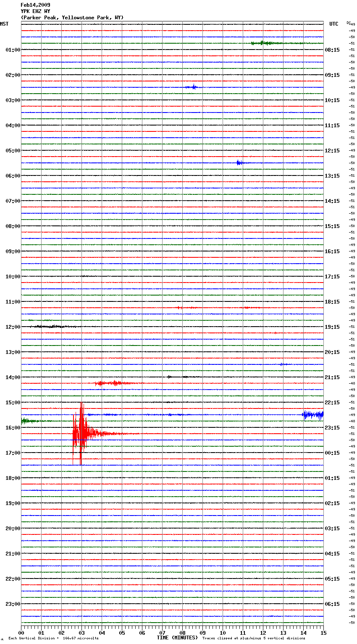The width and height of the screenshot is (357, 644).
Task: Click the 21:15 UTC row label
Action: pyautogui.click(x=332, y=377)
